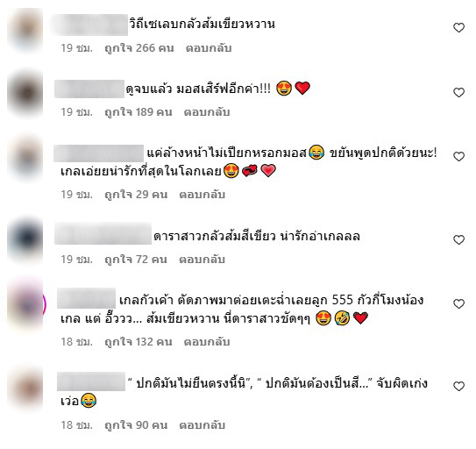Heart the comment with 29 likes

tap(458, 156)
